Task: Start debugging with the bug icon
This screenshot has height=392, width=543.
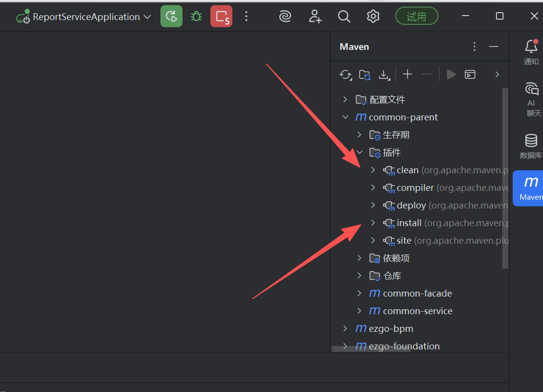Action: click(196, 16)
